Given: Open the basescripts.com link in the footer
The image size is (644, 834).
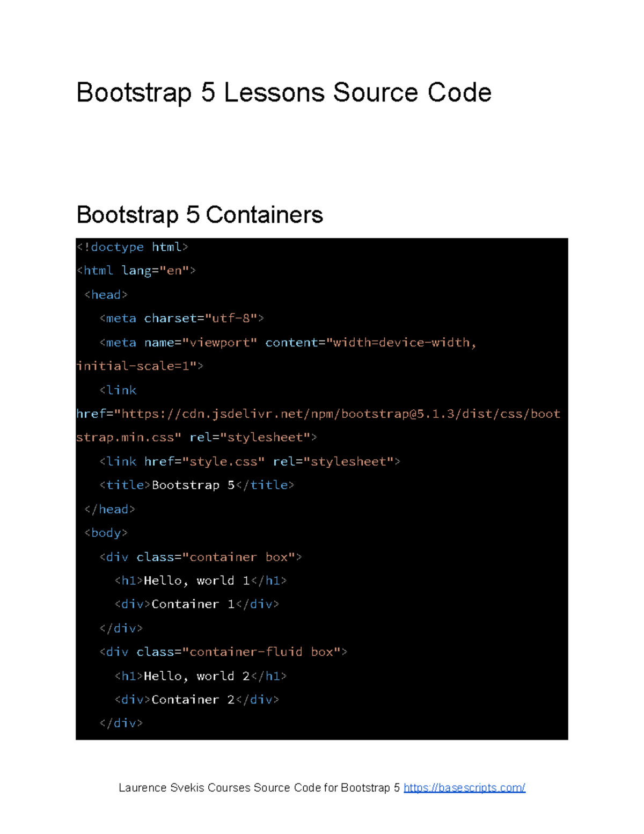Looking at the screenshot, I should tap(464, 787).
